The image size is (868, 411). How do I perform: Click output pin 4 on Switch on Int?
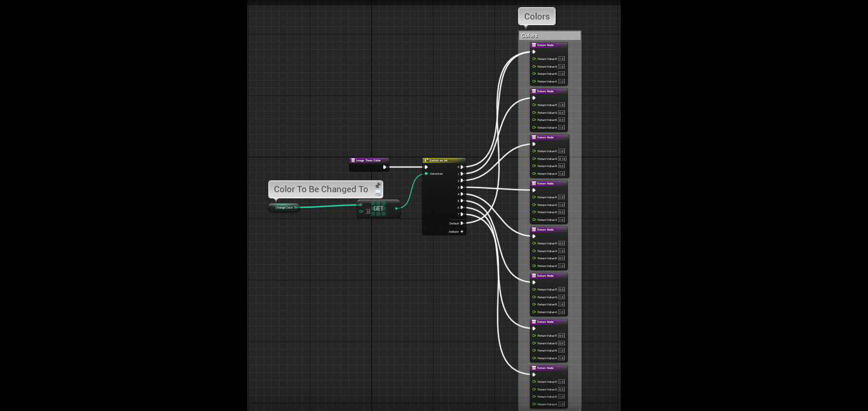pos(462,194)
